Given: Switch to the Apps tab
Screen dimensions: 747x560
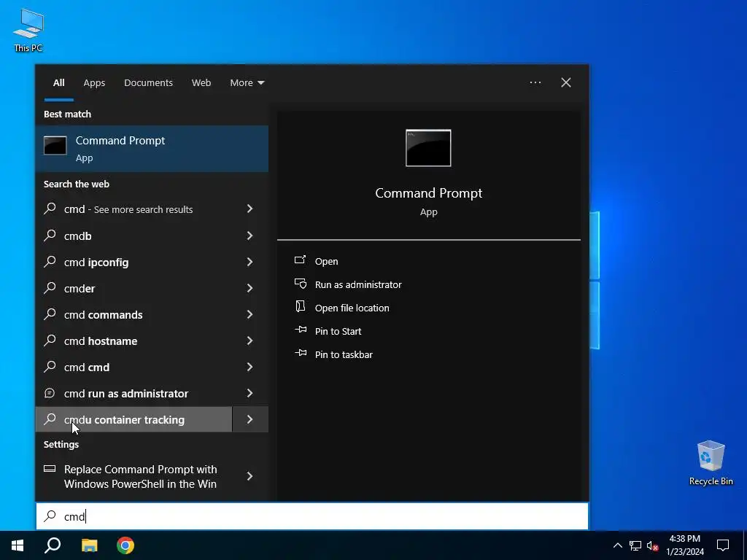Looking at the screenshot, I should 94,83.
